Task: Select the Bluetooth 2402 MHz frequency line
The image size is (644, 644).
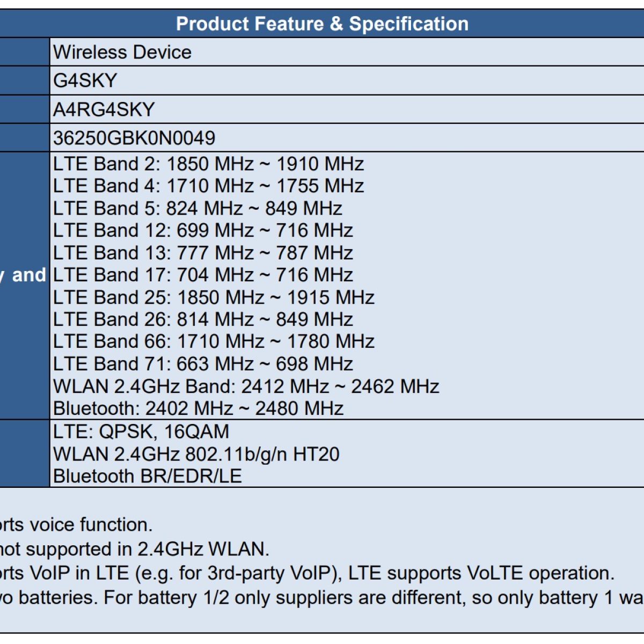Action: tap(198, 408)
